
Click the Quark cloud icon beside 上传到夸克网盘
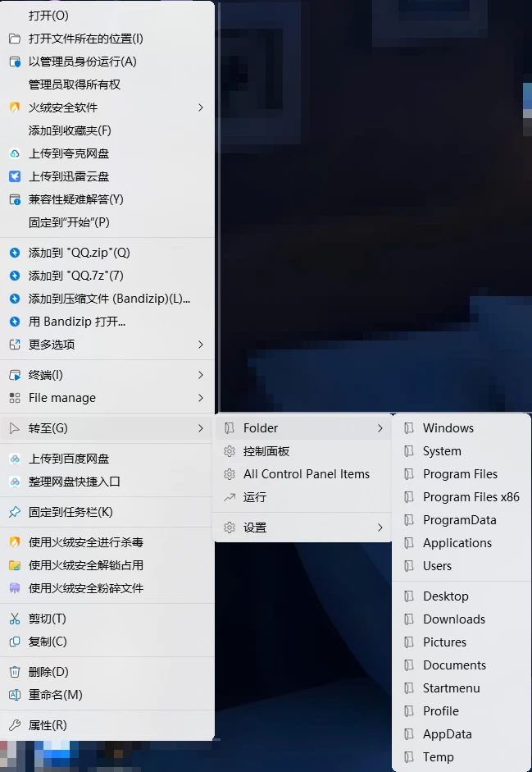tap(15, 153)
